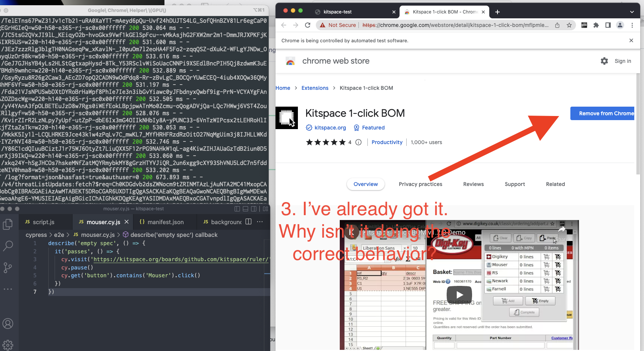Reload the Chrome web store page
The height and width of the screenshot is (351, 644).
click(x=308, y=25)
